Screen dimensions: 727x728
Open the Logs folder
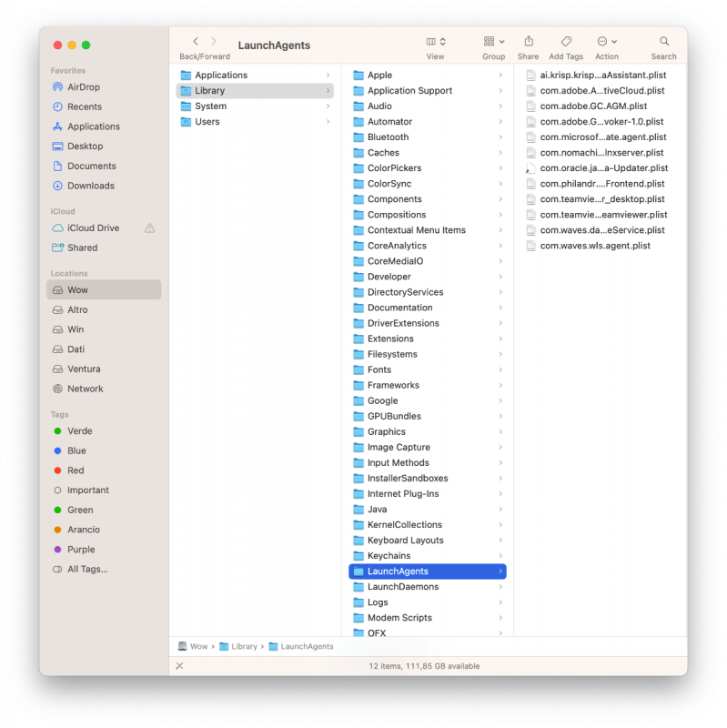(x=427, y=602)
